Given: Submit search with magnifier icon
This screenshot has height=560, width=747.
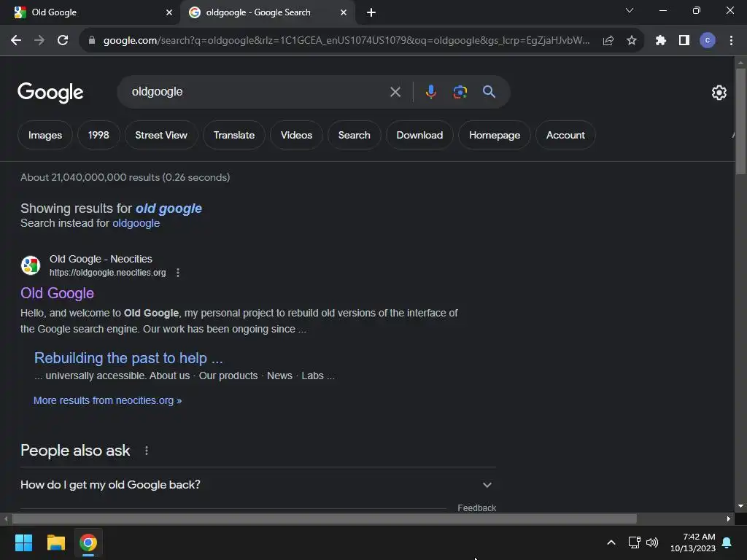Looking at the screenshot, I should [489, 92].
